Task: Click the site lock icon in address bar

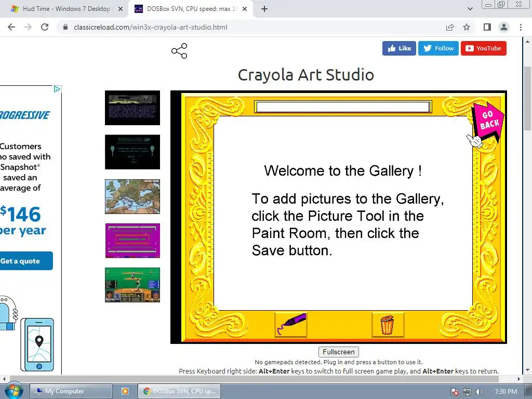Action: click(65, 27)
